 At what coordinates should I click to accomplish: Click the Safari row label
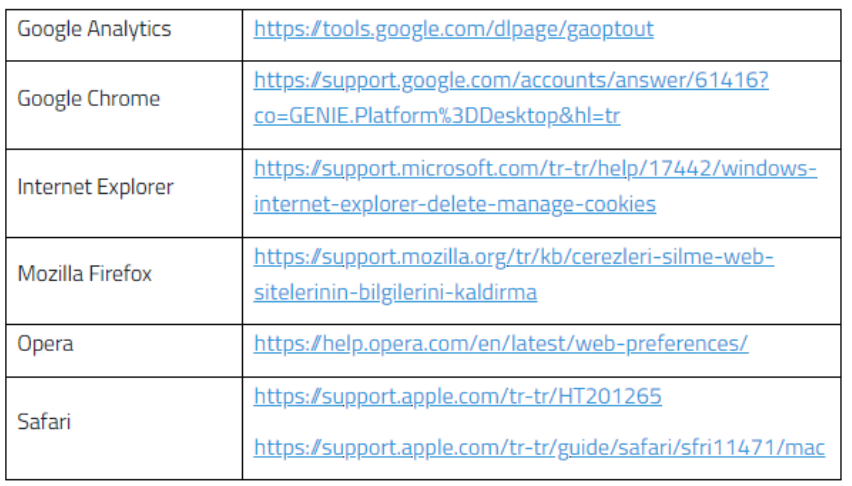44,421
